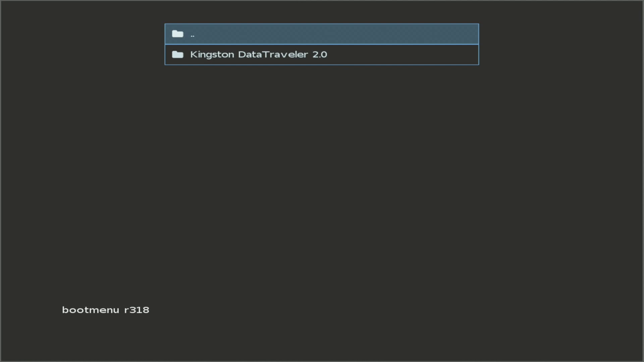Image resolution: width=644 pixels, height=362 pixels.
Task: Click the "2.0" at the device name end
Action: click(320, 54)
